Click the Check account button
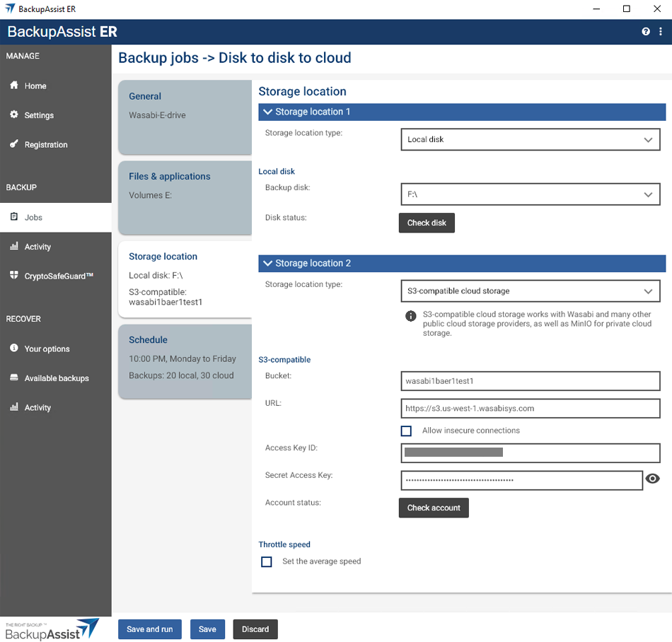The width and height of the screenshot is (672, 642). coord(434,508)
